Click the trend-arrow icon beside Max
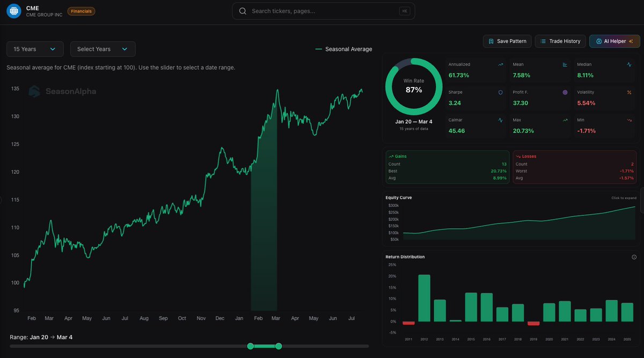 coord(565,120)
